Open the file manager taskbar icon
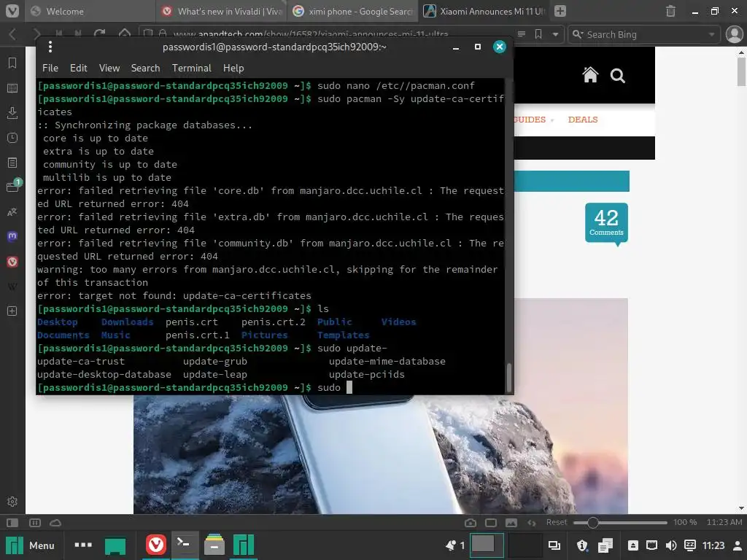Image resolution: width=747 pixels, height=560 pixels. [214, 545]
